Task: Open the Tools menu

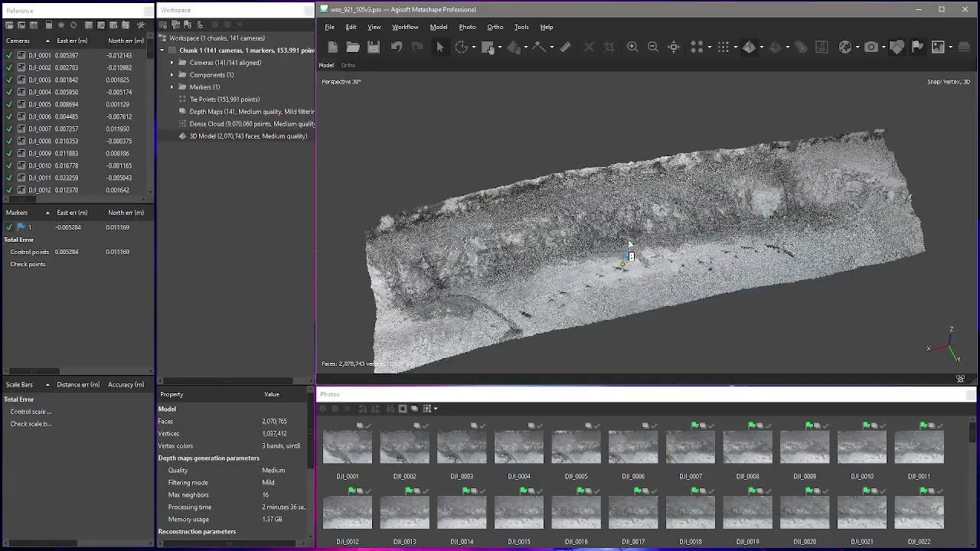Action: [521, 27]
